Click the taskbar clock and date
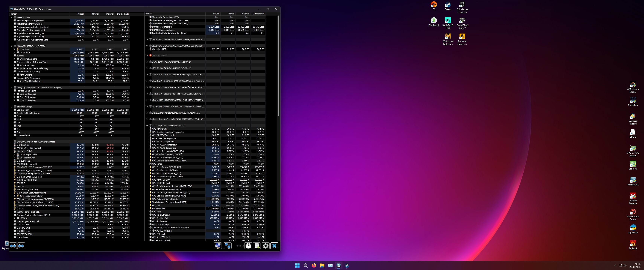644x270 pixels. tap(635, 265)
